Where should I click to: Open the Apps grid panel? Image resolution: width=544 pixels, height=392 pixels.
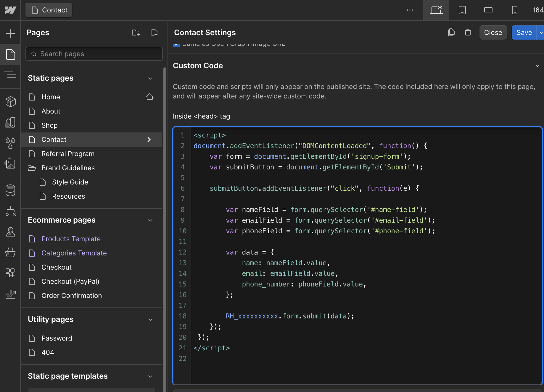tap(10, 273)
